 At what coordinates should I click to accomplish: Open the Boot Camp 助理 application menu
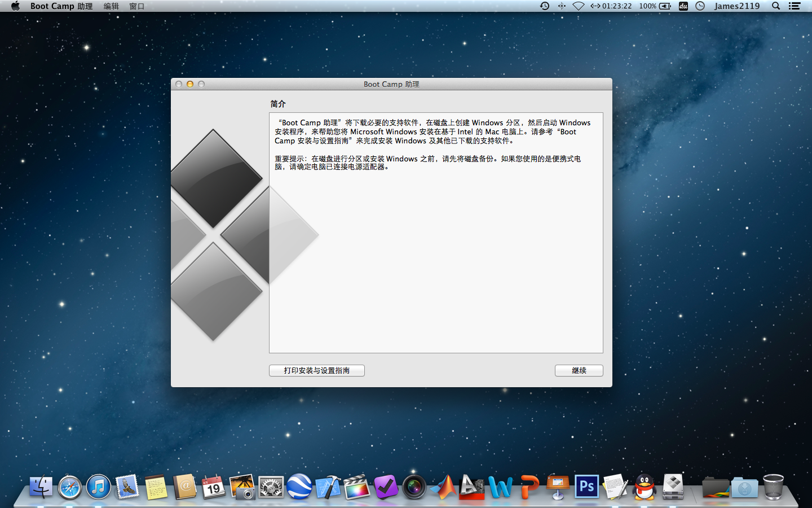coord(61,6)
